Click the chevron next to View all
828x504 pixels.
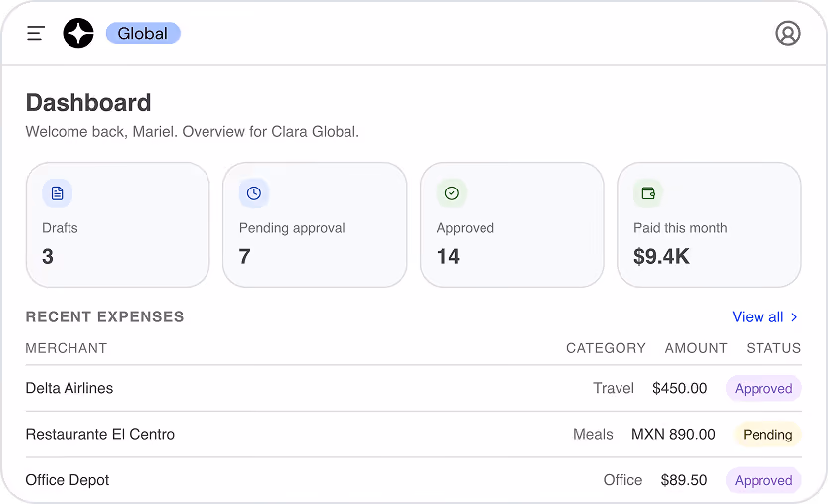(794, 317)
